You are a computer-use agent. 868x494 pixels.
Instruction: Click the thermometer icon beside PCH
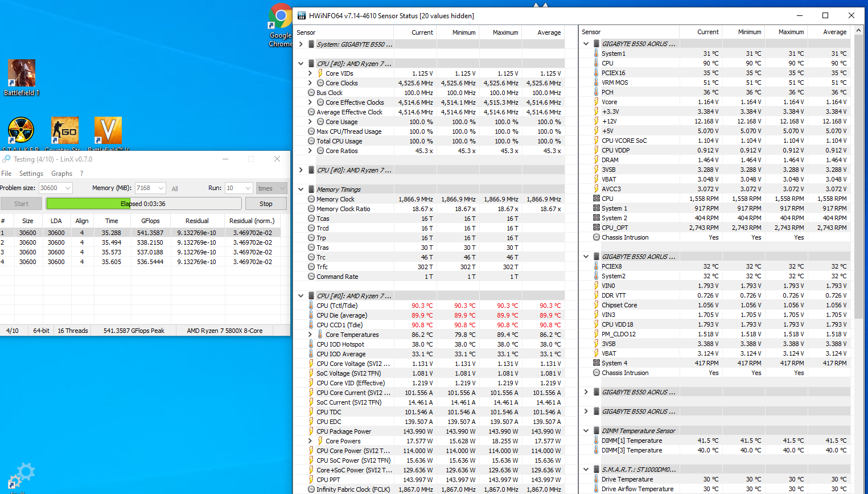point(596,92)
